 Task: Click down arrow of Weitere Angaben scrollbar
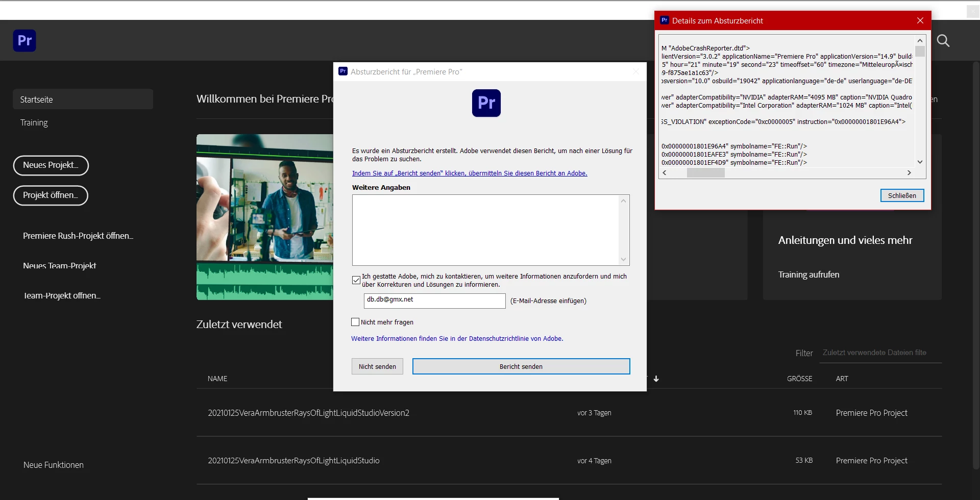tap(623, 260)
